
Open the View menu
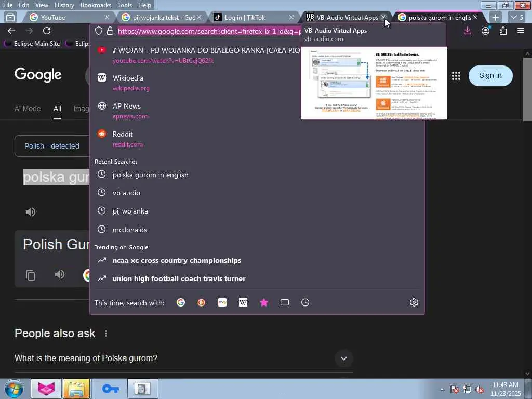point(42,5)
